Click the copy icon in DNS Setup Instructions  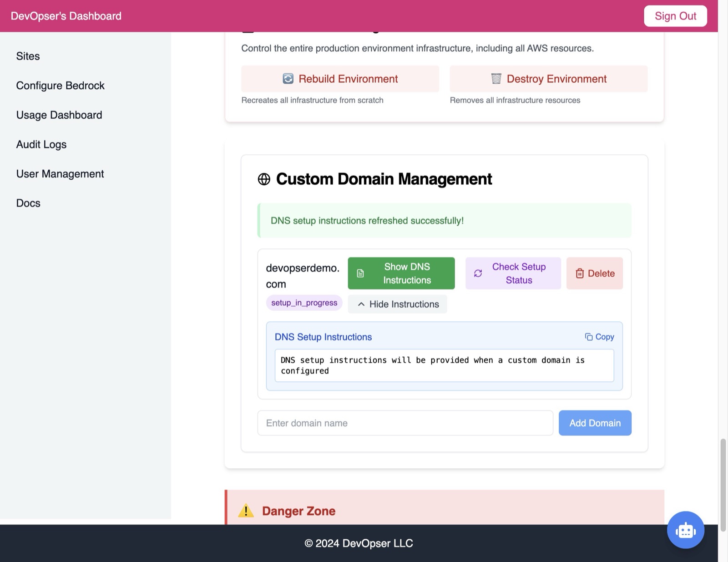tap(589, 337)
